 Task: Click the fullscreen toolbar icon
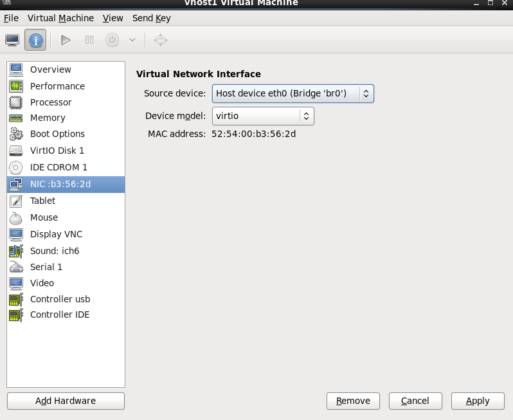(161, 40)
